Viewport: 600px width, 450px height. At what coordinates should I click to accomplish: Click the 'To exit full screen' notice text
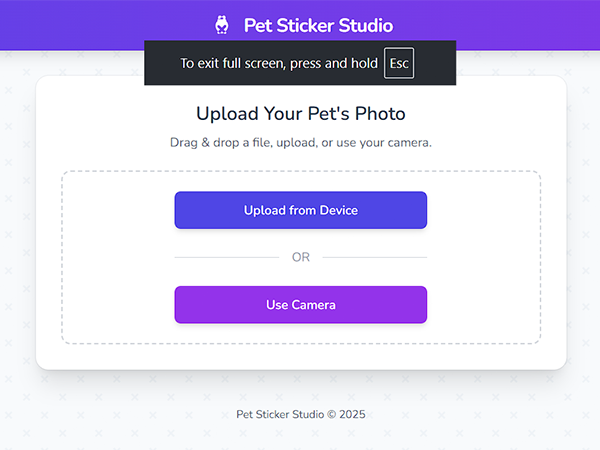(279, 63)
